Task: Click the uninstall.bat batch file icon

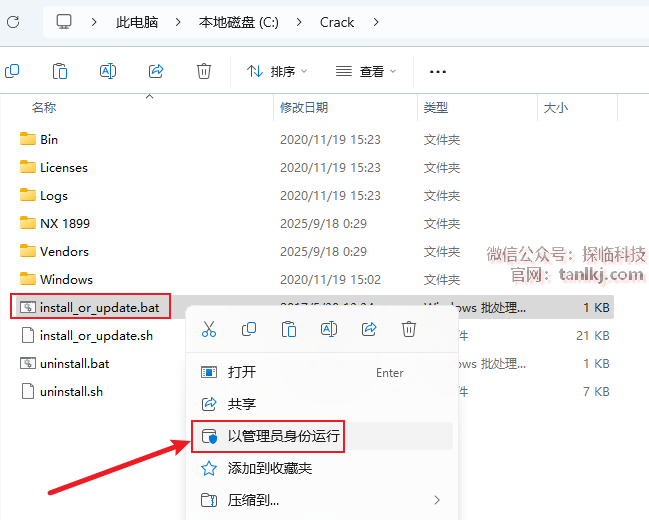Action: [28, 363]
